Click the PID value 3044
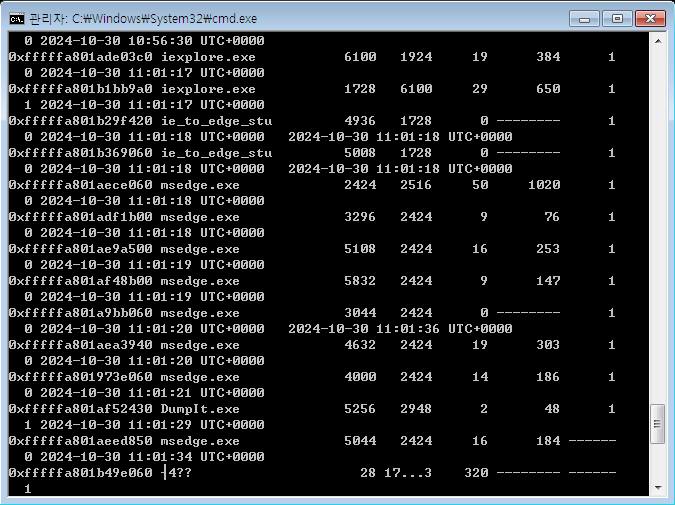Image resolution: width=675 pixels, height=505 pixels. coord(360,313)
